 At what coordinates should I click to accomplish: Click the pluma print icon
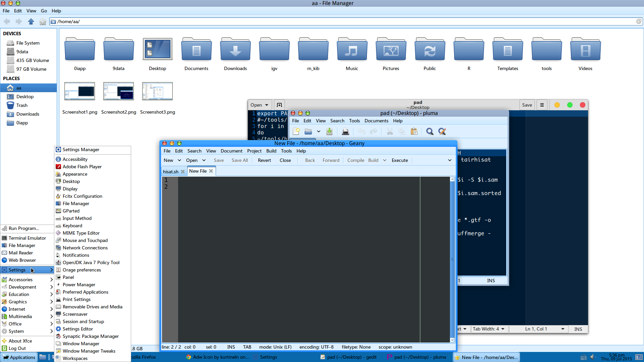(x=345, y=131)
